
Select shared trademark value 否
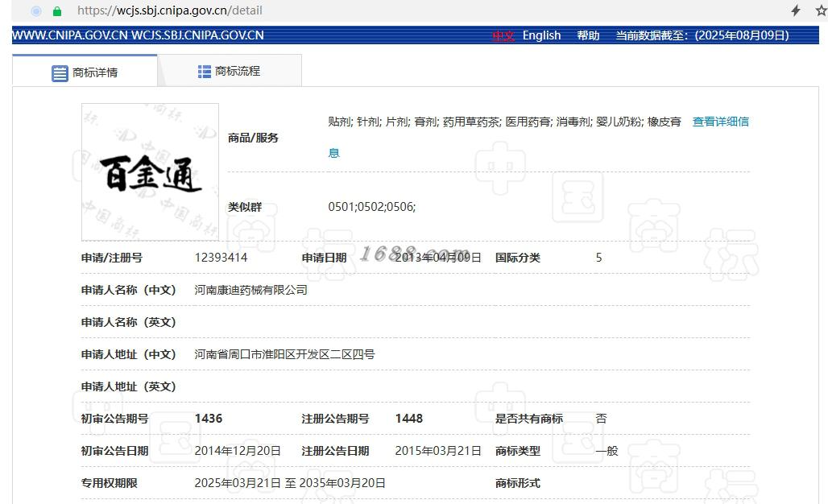601,419
